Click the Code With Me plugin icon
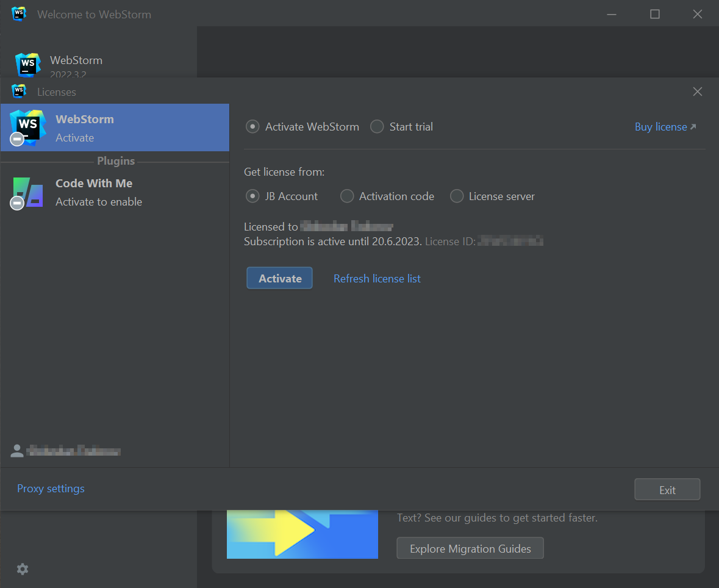 (x=27, y=193)
